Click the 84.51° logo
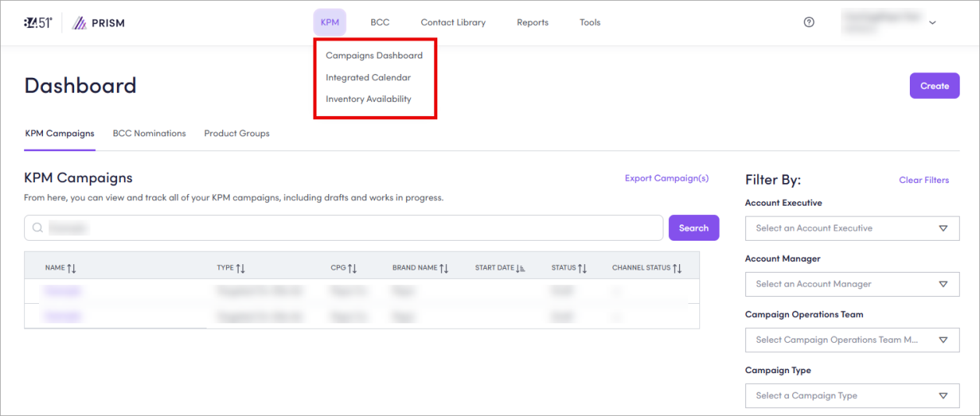Viewport: 980px width, 416px height. (x=37, y=23)
